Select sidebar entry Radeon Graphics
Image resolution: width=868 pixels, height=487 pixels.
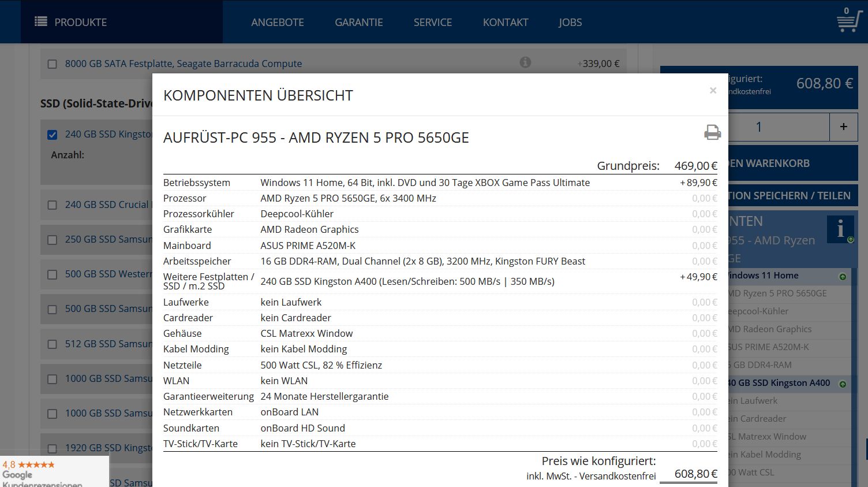[x=789, y=329]
